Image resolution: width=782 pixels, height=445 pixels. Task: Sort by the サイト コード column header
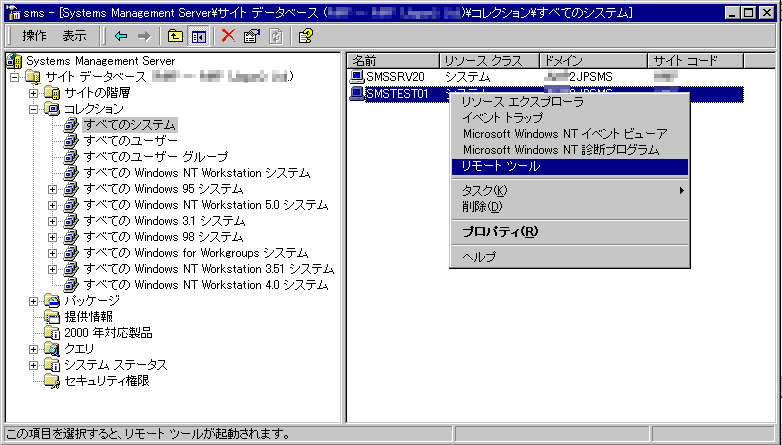click(x=696, y=61)
